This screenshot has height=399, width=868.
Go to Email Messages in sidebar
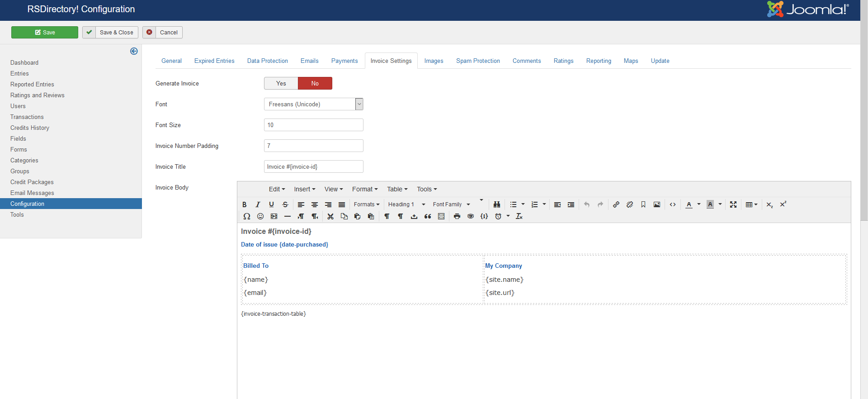click(x=32, y=193)
